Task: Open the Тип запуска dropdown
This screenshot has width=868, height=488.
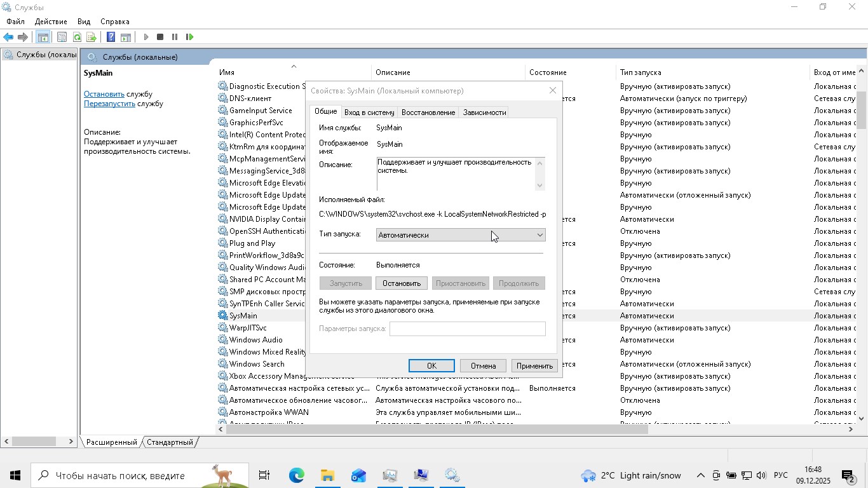Action: click(461, 235)
